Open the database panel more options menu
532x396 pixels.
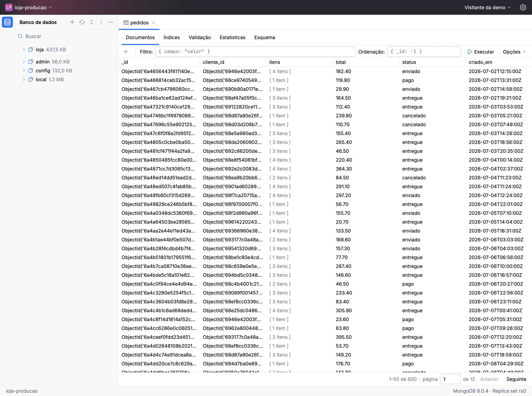point(101,22)
